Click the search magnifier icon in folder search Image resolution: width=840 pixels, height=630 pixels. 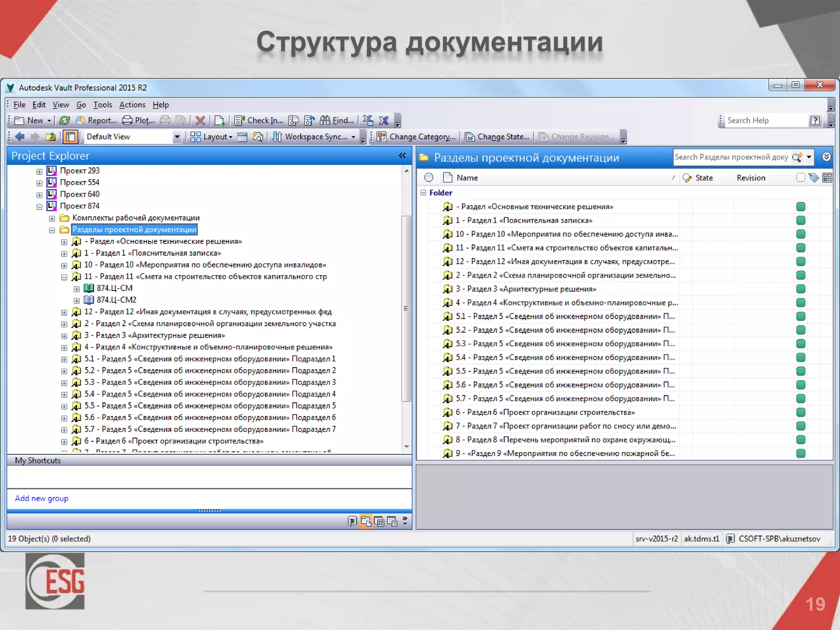click(x=797, y=157)
